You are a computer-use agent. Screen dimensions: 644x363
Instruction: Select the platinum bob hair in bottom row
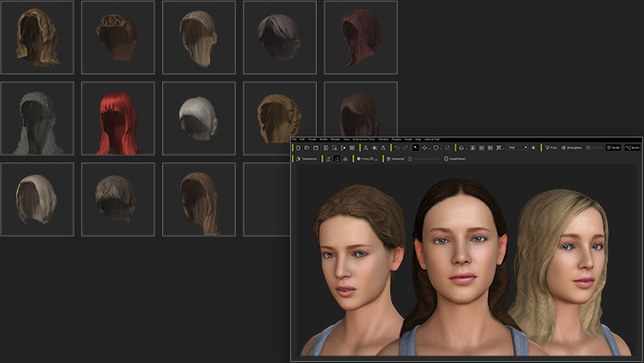37,200
